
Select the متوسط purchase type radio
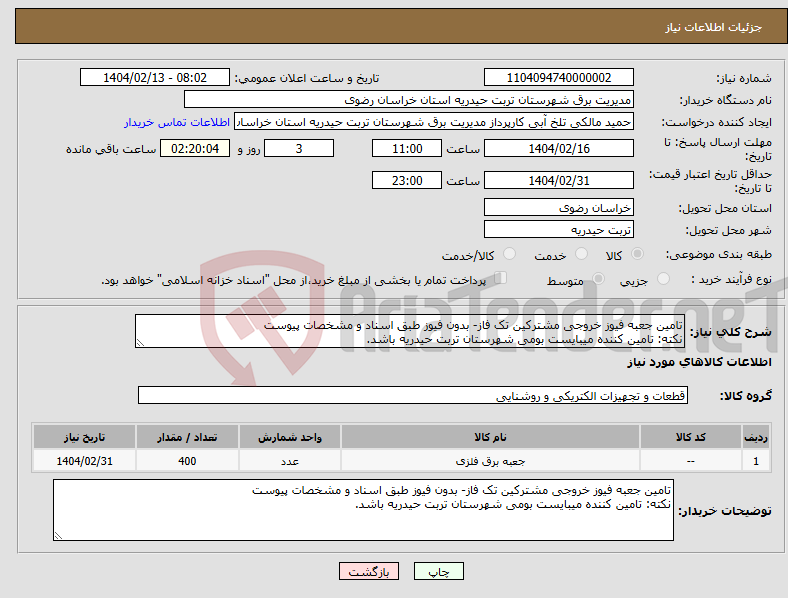(598, 278)
